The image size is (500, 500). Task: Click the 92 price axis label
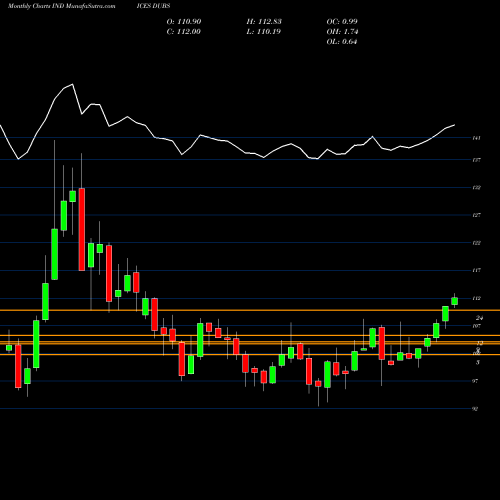[475, 409]
